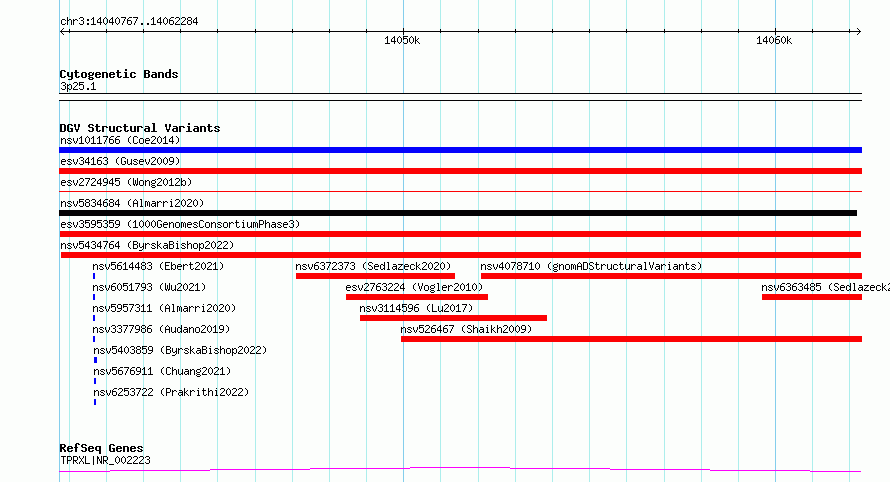Click the red nsv5434764 variant bar
Image resolution: width=890 pixels, height=482 pixels.
pos(461,255)
